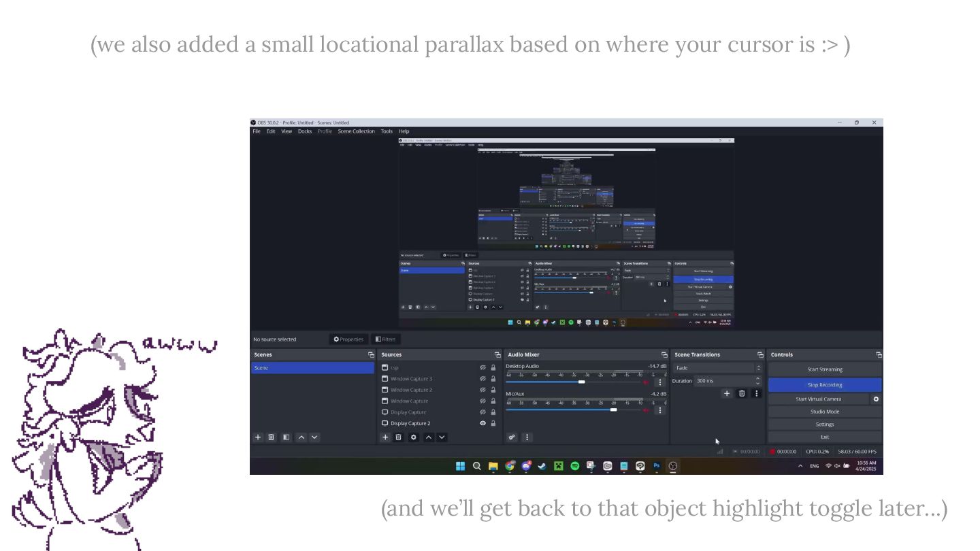Show the csp source
980x551 pixels.
click(483, 368)
